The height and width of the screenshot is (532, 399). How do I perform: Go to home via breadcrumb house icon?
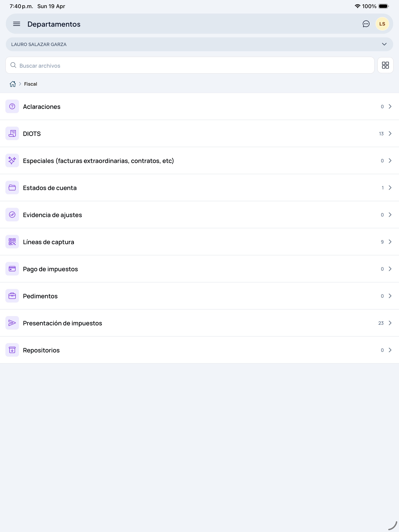13,84
